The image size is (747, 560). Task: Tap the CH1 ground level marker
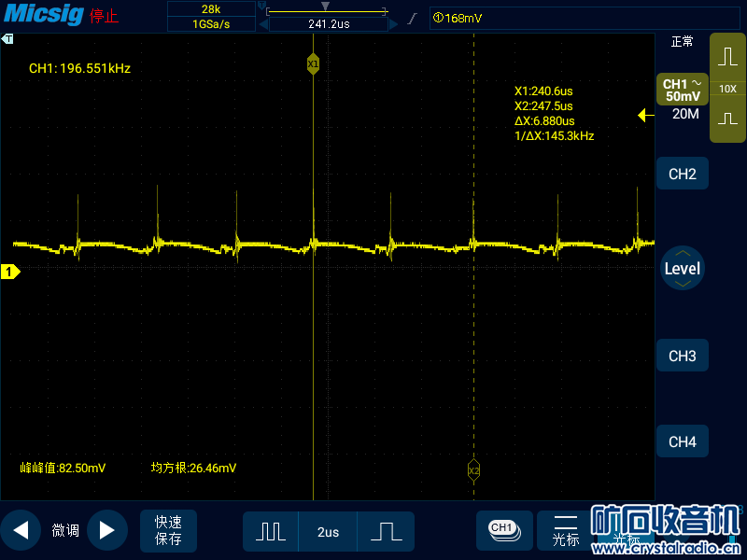10,272
